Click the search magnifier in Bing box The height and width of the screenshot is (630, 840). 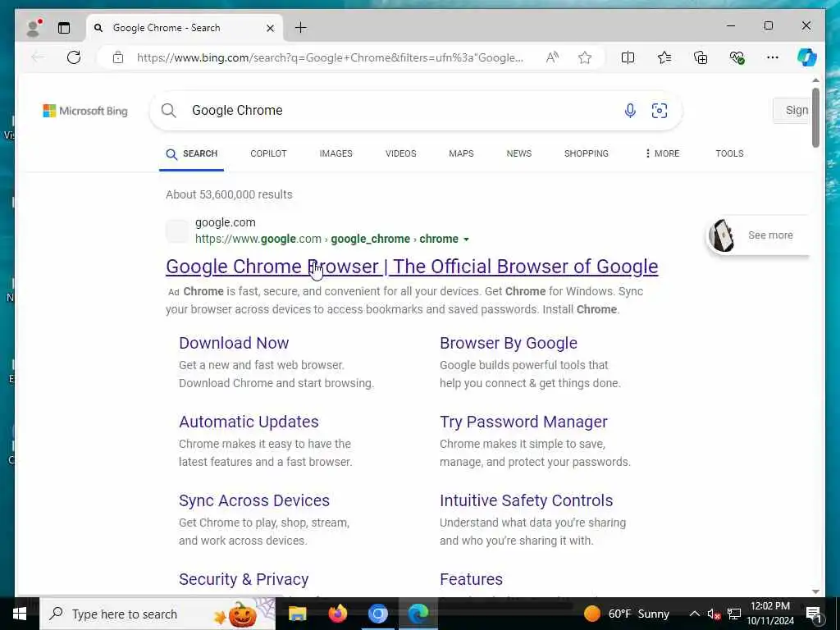[x=169, y=111]
